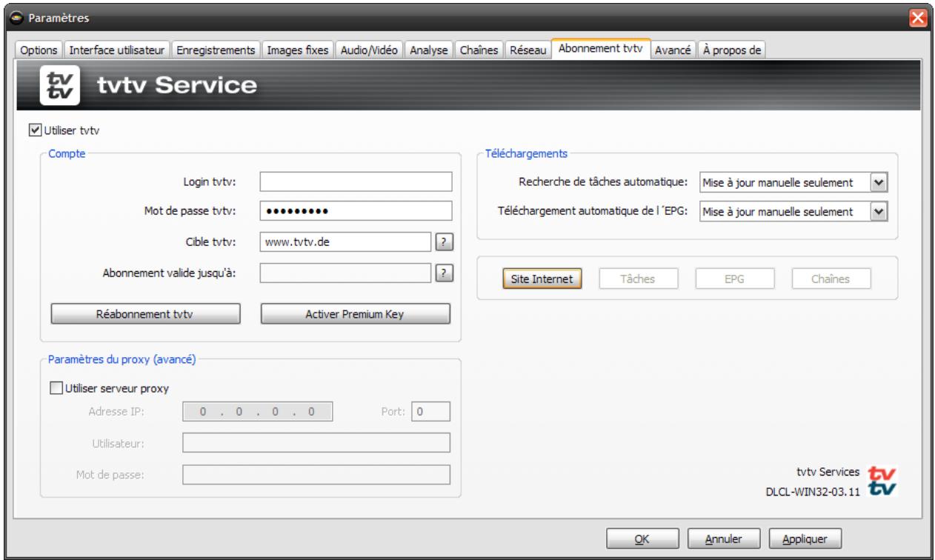Open the Site Internet button
935x560 pixels.
coord(542,279)
